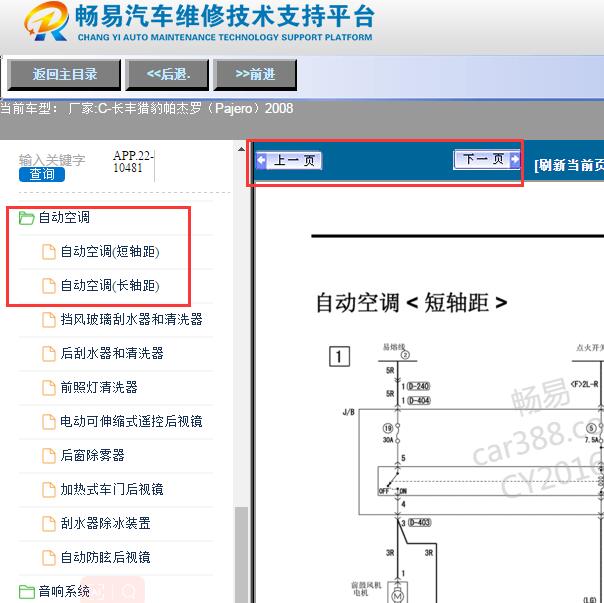This screenshot has height=603, width=604.
Task: Click the 自动空调 folder icon
Action: coord(26,218)
